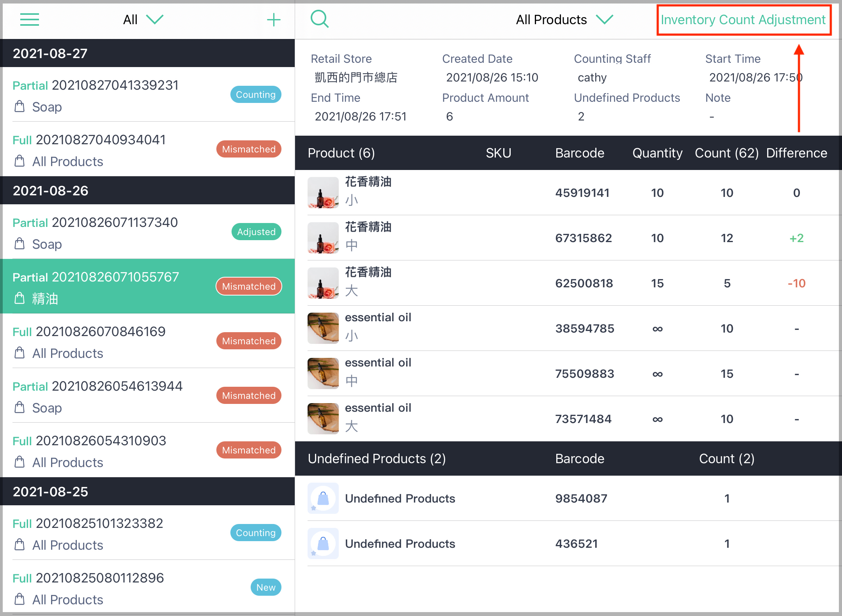Click the barcode 62500818
Screen dimensions: 842x616
click(x=584, y=283)
